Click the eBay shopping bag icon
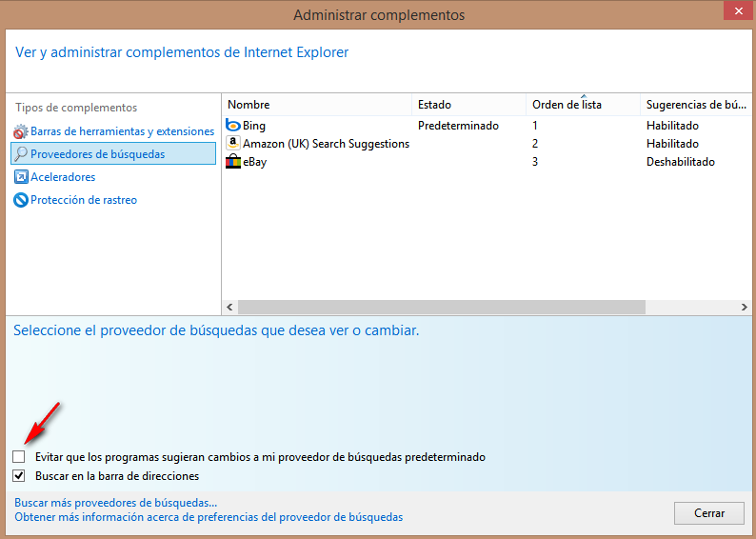Image resolution: width=756 pixels, height=539 pixels. click(x=233, y=162)
